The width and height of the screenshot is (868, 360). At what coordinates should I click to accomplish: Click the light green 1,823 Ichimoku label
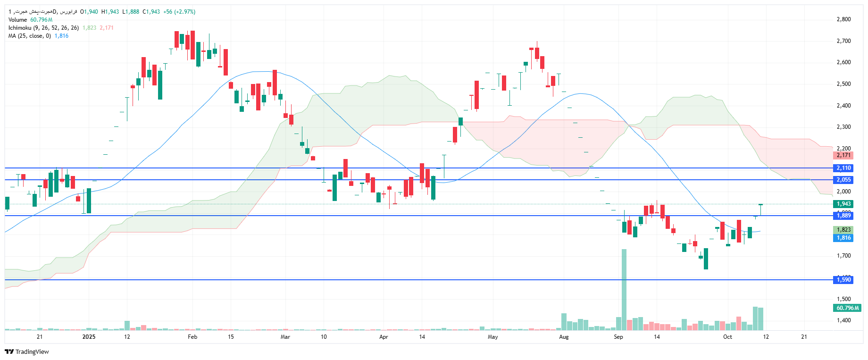coord(843,230)
